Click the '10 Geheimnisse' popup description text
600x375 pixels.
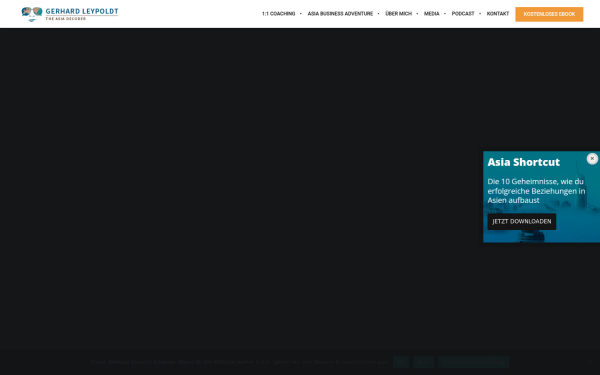click(536, 191)
